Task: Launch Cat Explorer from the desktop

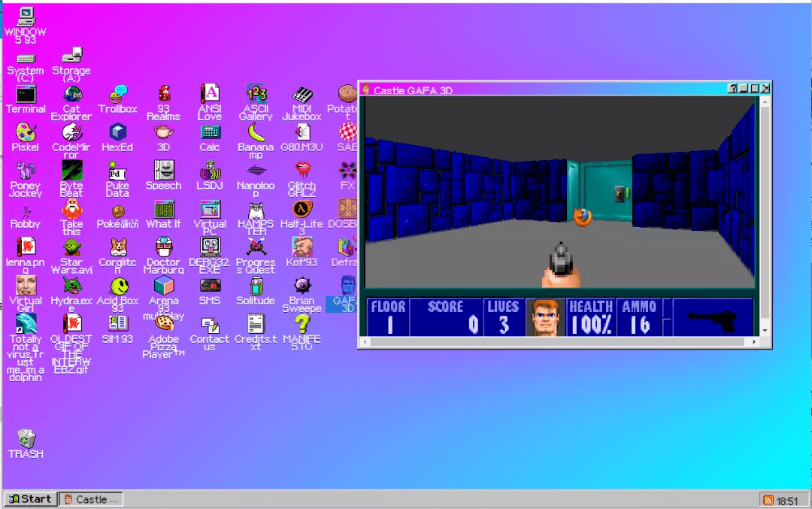Action: 71,95
